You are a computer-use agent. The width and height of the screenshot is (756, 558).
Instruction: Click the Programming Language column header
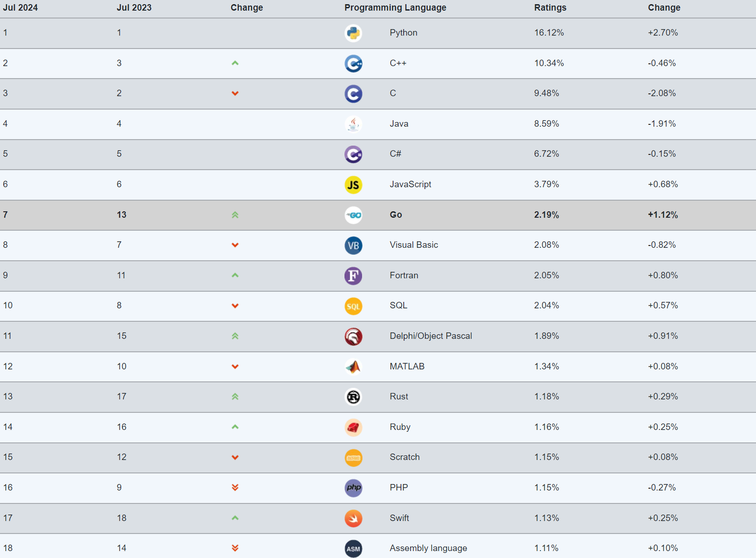(395, 7)
